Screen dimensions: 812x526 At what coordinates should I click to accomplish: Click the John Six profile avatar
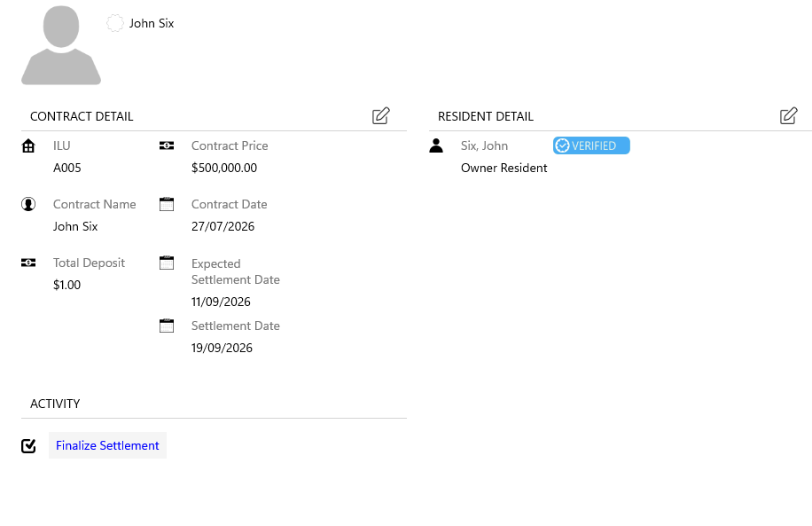coord(61,45)
